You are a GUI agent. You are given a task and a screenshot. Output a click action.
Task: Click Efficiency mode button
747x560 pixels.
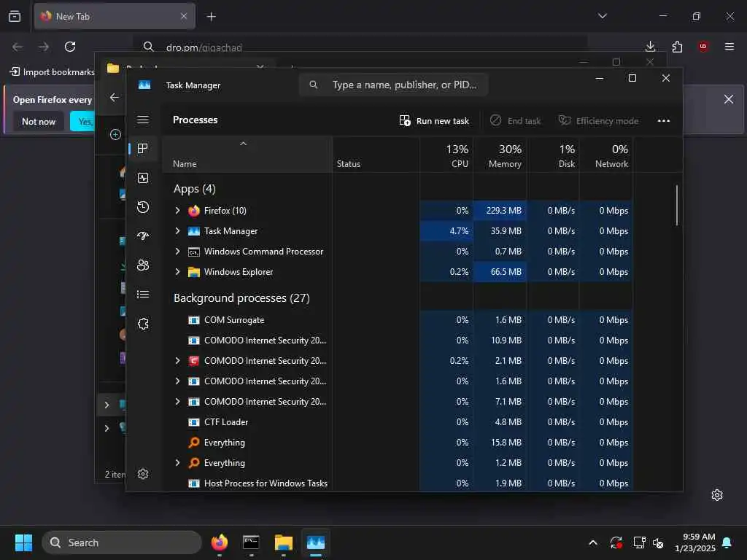coord(598,121)
